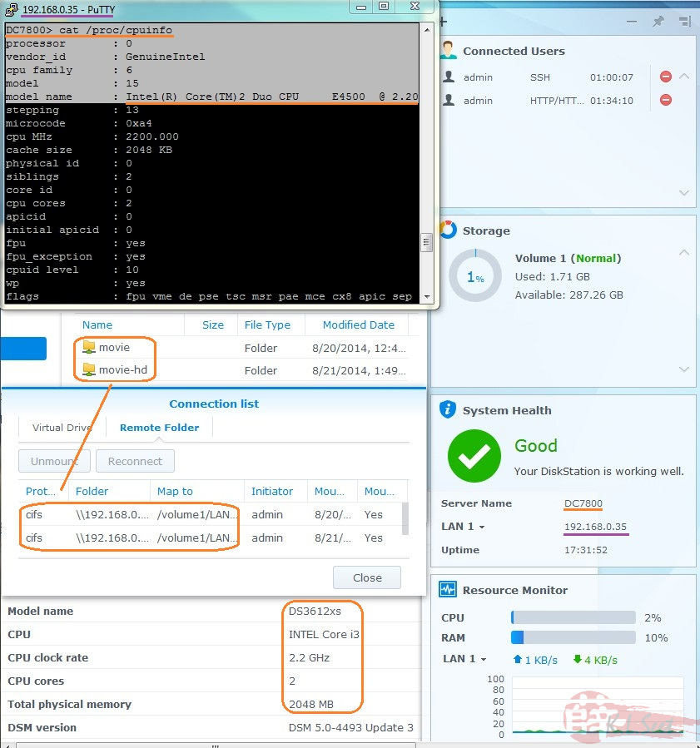Click the PuTTY scrollbar up arrow
This screenshot has height=748, width=700.
427,30
